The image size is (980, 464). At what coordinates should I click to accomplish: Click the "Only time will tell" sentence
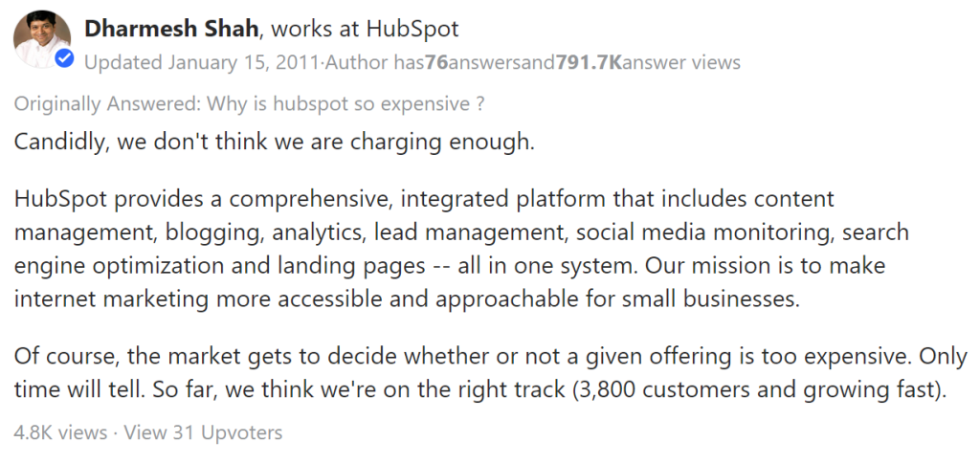point(491,373)
